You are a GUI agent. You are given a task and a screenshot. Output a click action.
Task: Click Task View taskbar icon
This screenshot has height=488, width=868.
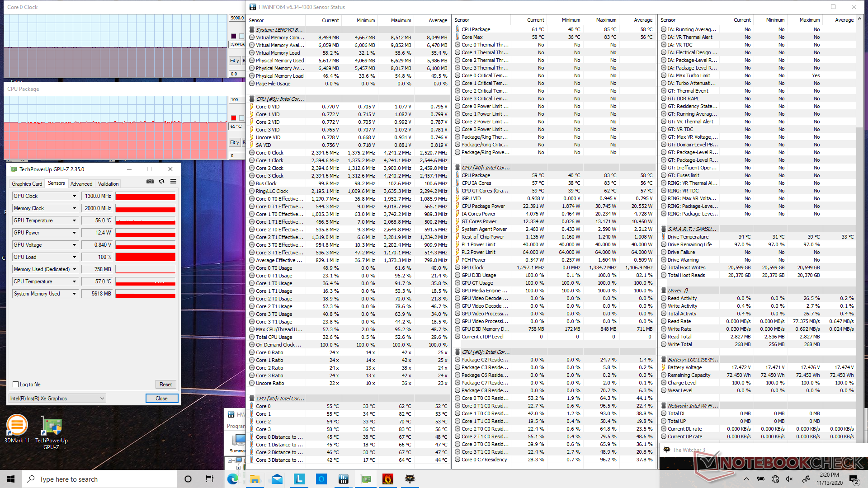tap(210, 479)
